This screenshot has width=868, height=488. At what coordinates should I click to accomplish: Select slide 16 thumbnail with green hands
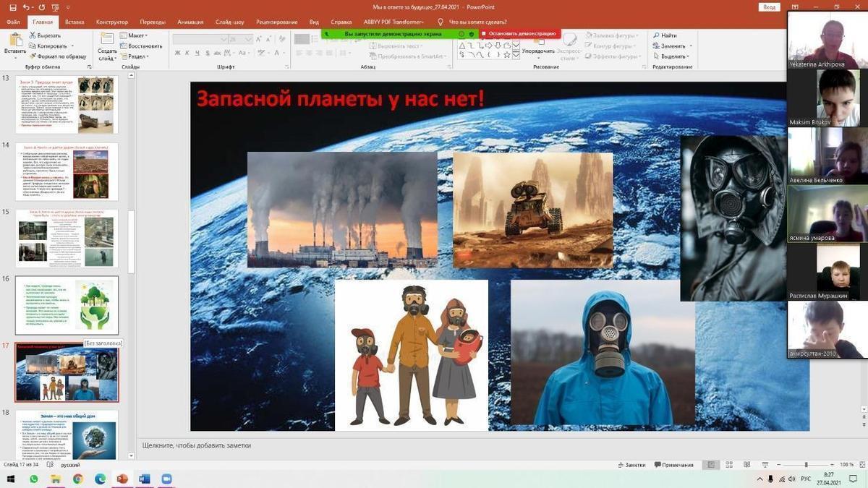67,305
